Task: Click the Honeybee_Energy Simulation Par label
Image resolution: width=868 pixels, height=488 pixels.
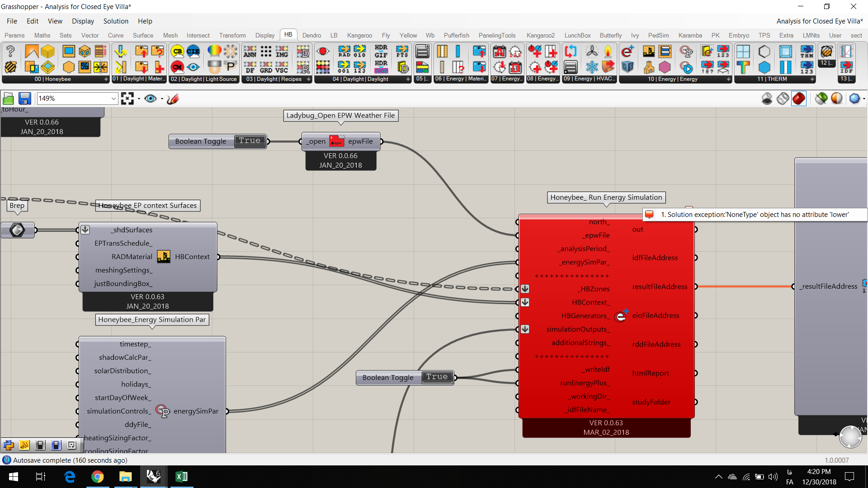Action: pos(152,320)
